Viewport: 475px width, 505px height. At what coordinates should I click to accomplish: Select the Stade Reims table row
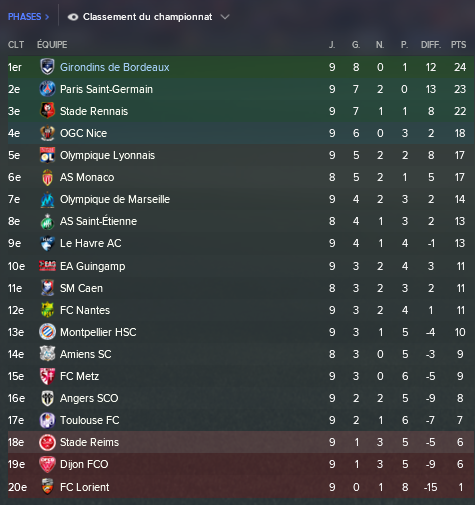tap(241, 442)
